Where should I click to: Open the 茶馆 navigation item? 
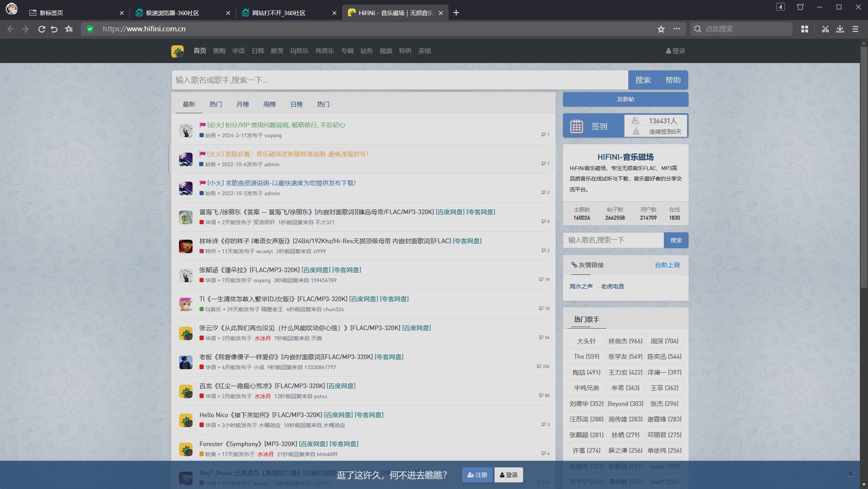pos(425,51)
